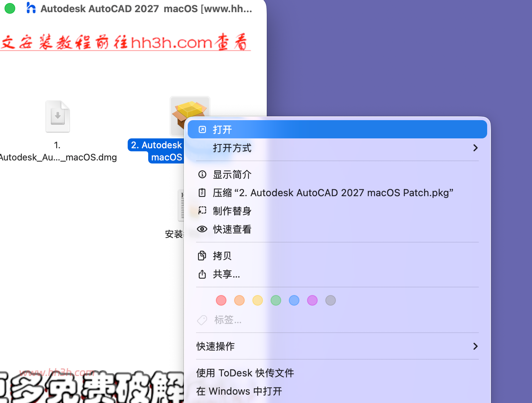
Task: Click the highlighted '2. Autodesk macOS' file name
Action: coord(157,151)
